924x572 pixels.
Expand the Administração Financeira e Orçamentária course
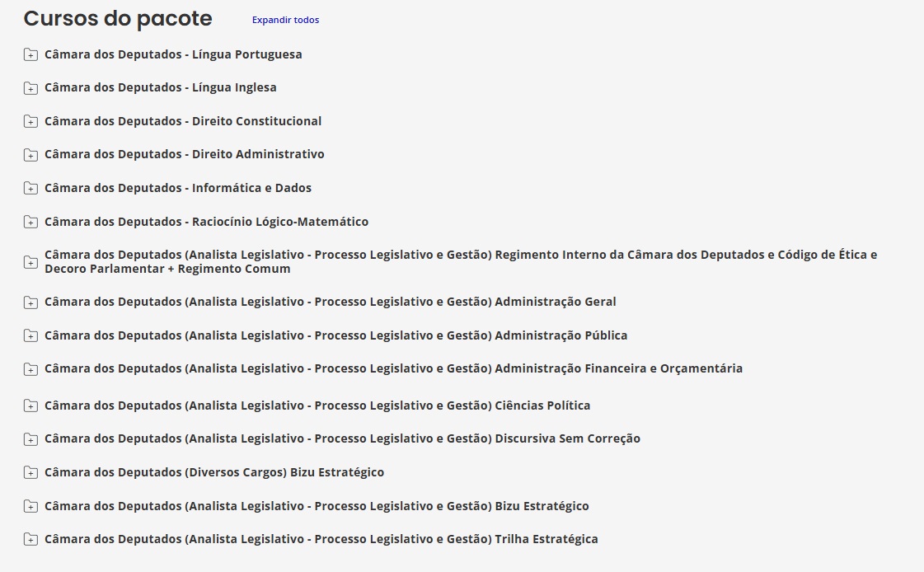click(x=393, y=368)
